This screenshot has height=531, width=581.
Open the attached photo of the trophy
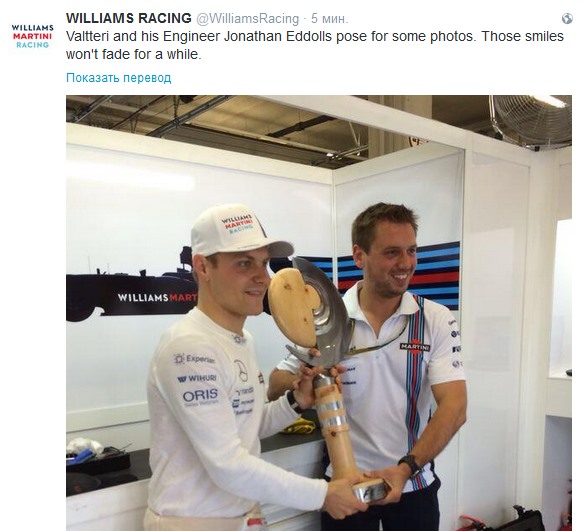[319, 313]
